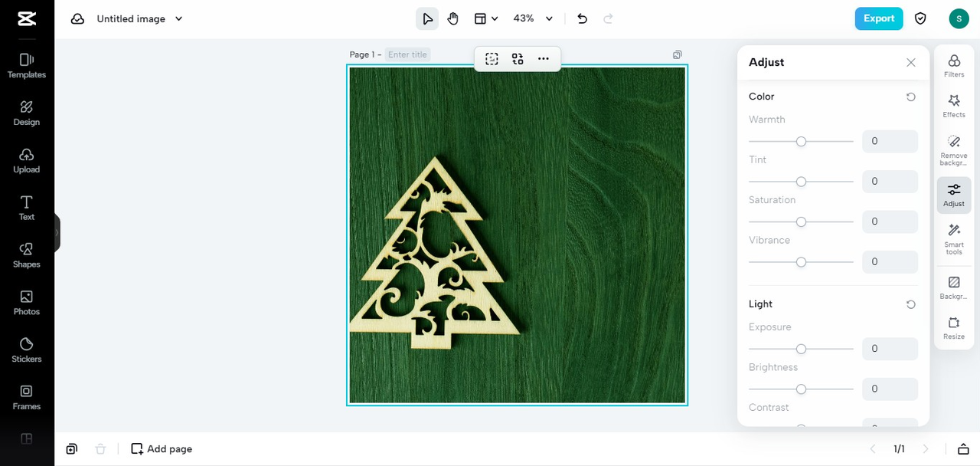
Task: Go to the next page arrow
Action: [926, 449]
